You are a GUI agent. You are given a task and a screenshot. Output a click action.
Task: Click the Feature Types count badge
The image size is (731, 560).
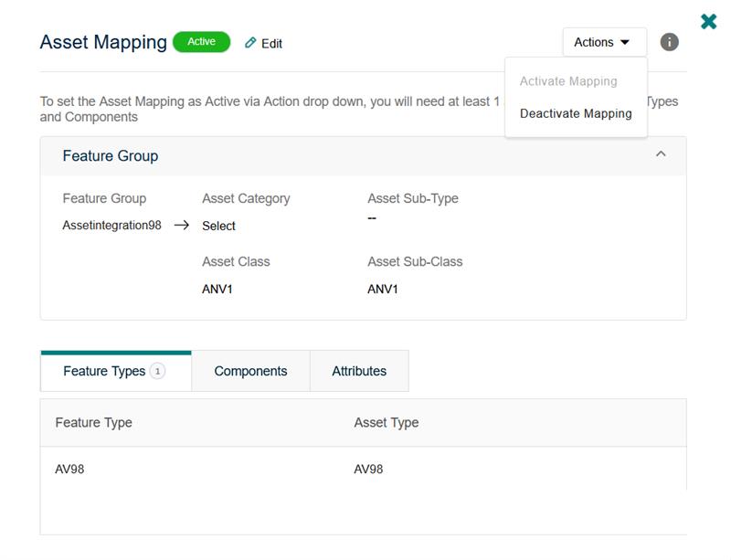coord(157,371)
